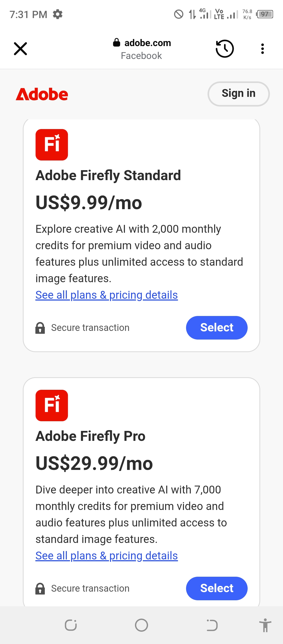Tap the accessibility shortcut icon
This screenshot has height=644, width=283.
tap(265, 625)
